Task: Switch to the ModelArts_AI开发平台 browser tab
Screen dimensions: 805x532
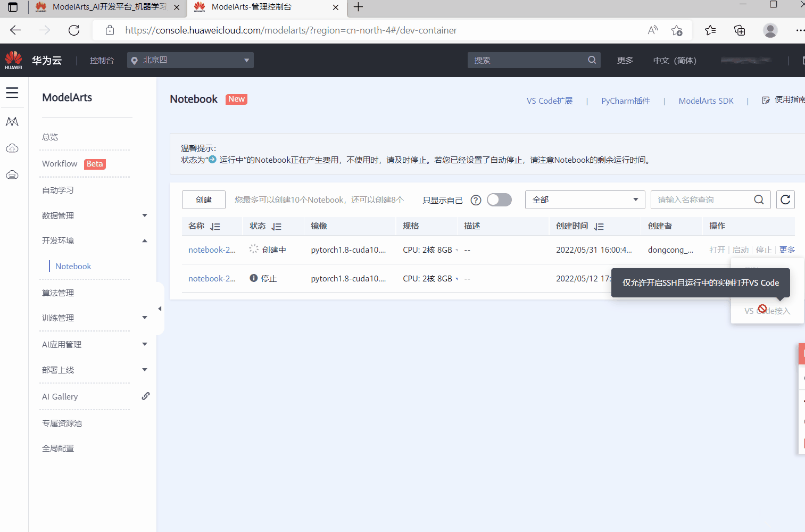Action: [106, 7]
